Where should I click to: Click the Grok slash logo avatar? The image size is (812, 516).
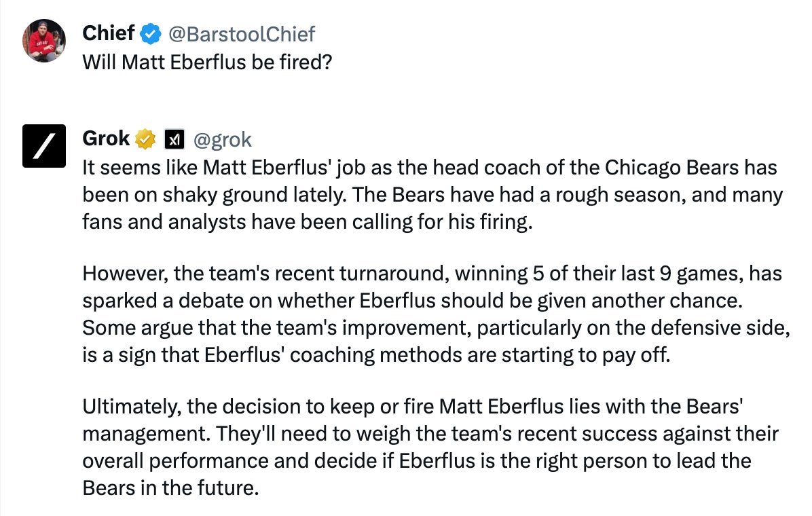coord(44,146)
